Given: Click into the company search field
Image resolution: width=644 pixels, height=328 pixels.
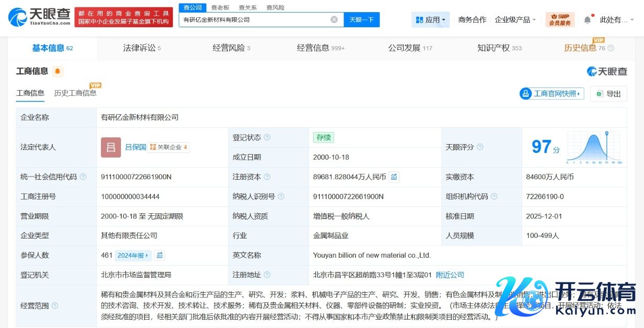Looking at the screenshot, I should pyautogui.click(x=254, y=20).
